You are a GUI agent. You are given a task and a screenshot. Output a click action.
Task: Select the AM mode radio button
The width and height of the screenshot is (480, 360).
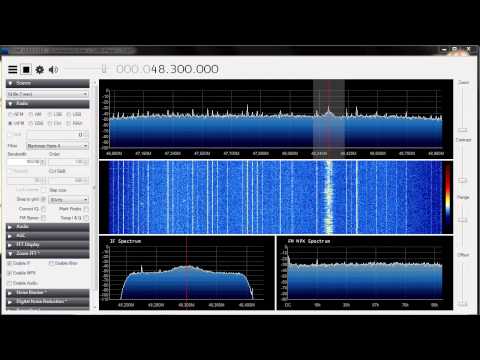coord(31,114)
